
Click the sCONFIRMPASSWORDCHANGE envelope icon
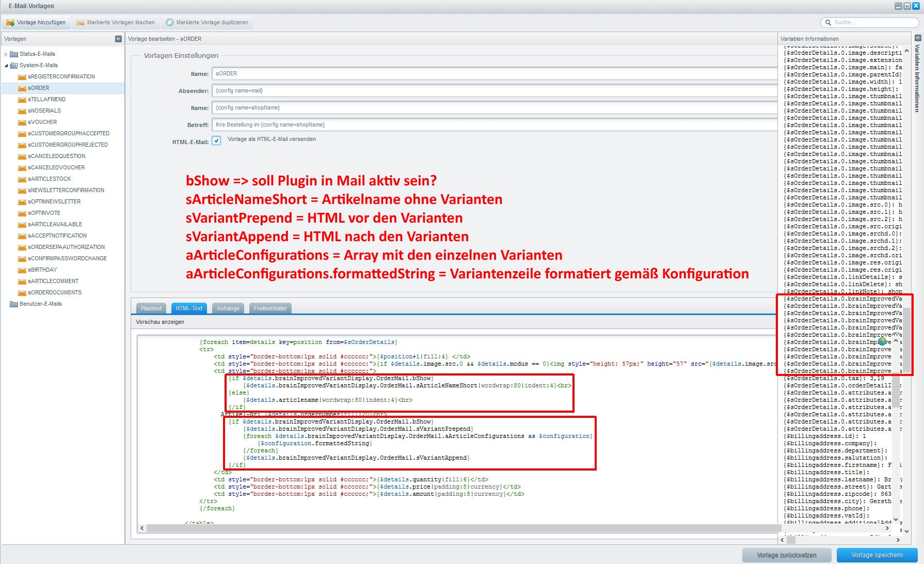click(x=22, y=258)
